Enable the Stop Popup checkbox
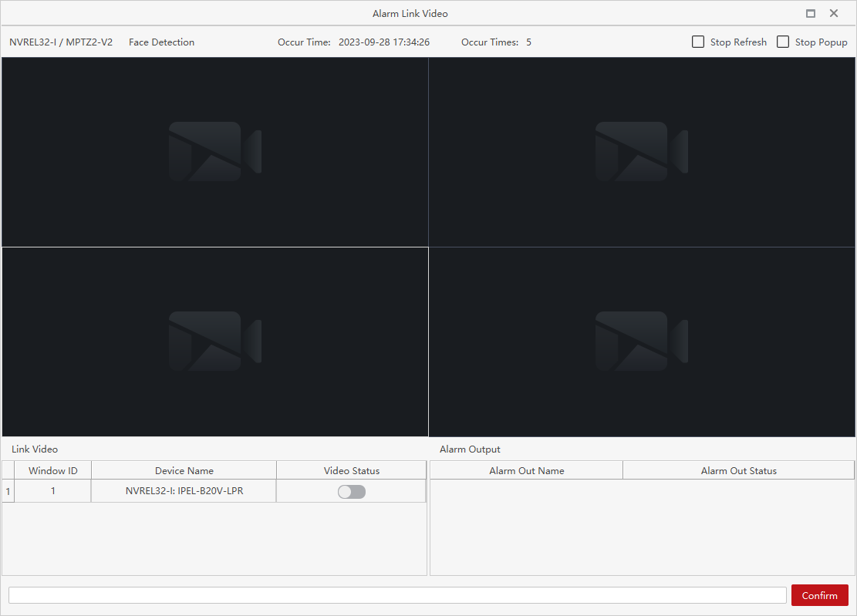Screen dimensions: 857x616 click(783, 42)
